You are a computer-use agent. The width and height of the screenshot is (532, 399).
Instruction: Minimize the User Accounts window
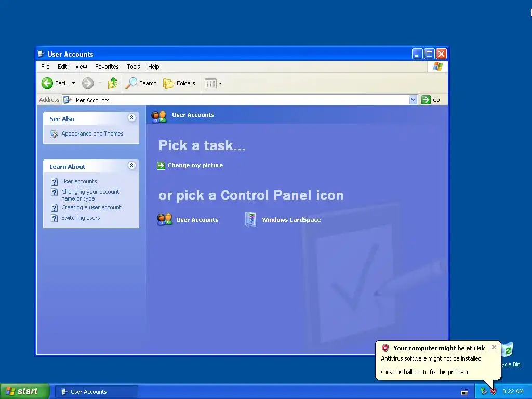417,54
